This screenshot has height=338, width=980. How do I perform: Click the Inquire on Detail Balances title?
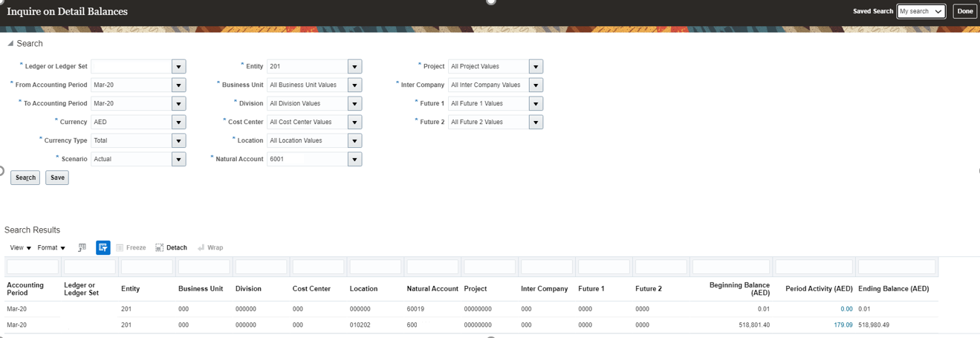[x=67, y=12]
